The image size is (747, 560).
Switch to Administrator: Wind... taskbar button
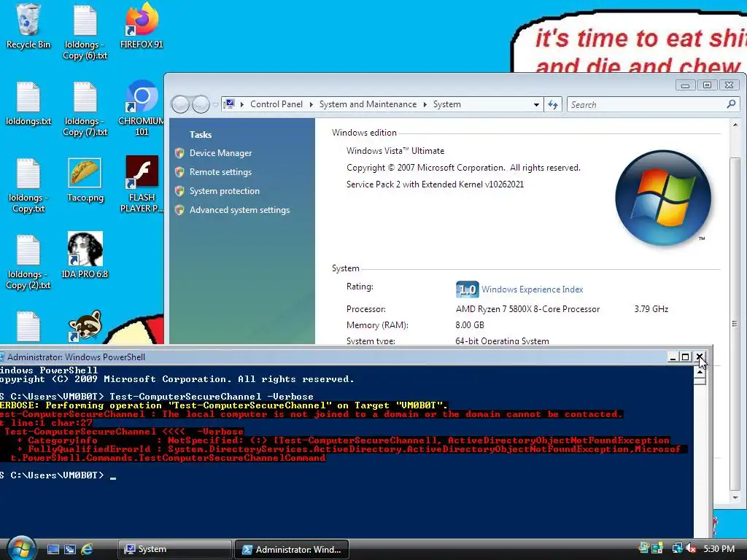[292, 549]
